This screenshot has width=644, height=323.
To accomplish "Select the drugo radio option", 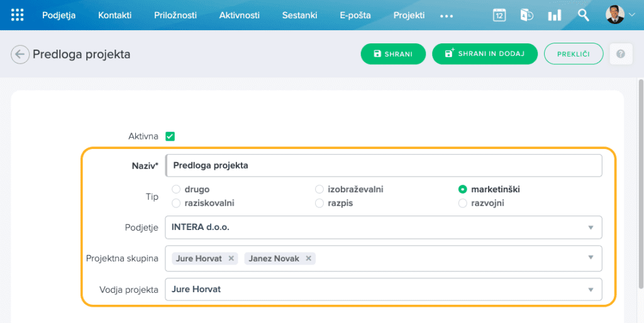I will point(176,189).
